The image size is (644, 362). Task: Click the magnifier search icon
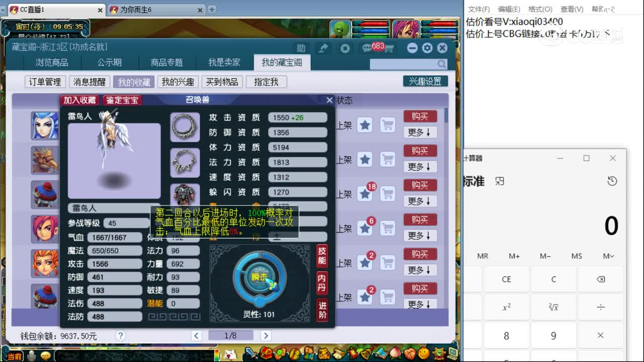441,64
